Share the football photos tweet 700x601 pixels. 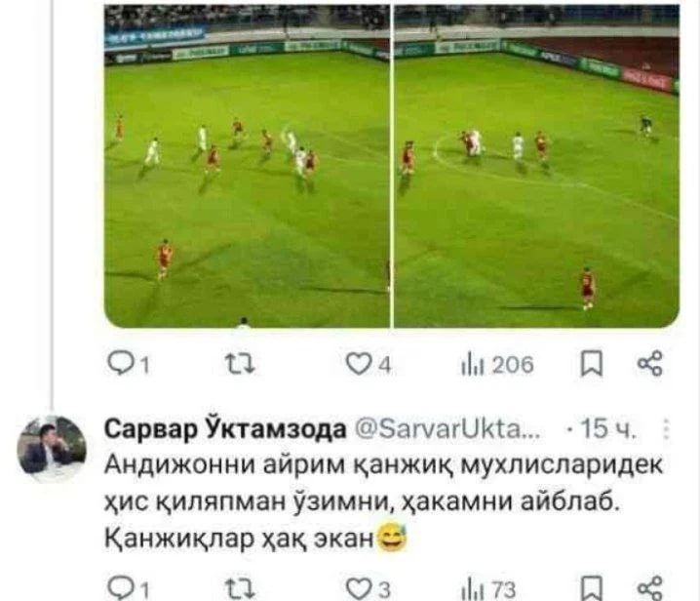(x=650, y=363)
